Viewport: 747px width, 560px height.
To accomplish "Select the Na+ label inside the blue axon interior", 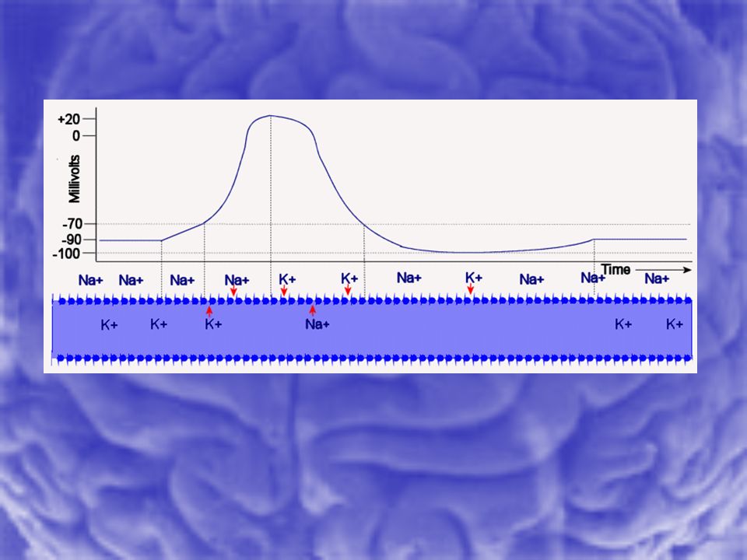I will click(x=317, y=325).
